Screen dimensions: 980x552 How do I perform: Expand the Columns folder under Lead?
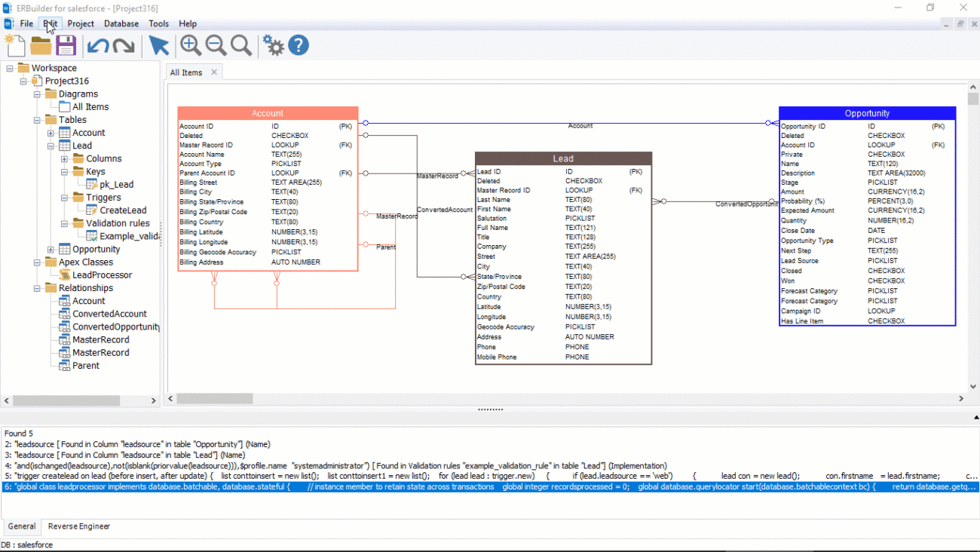click(x=64, y=158)
